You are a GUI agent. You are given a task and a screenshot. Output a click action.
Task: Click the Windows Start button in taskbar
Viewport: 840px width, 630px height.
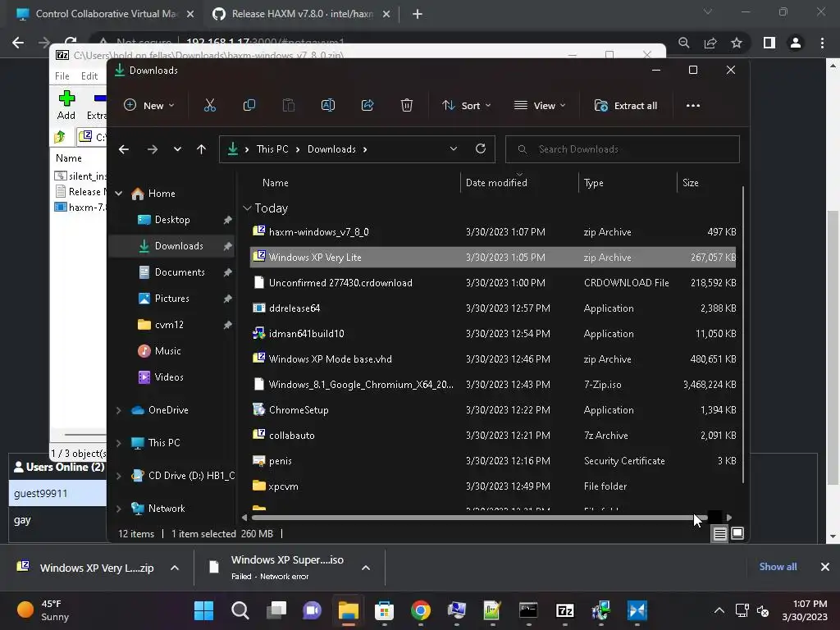pyautogui.click(x=203, y=610)
